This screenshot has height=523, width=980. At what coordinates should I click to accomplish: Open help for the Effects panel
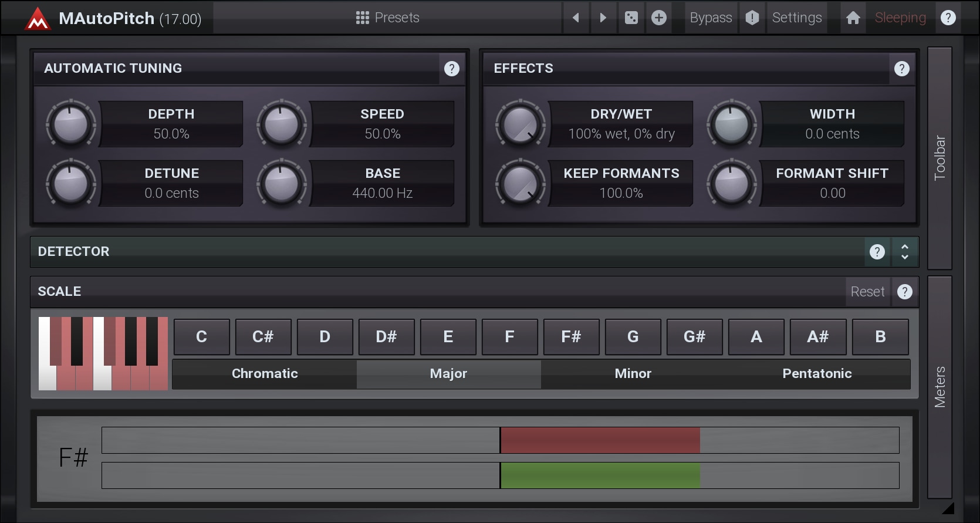pyautogui.click(x=901, y=69)
